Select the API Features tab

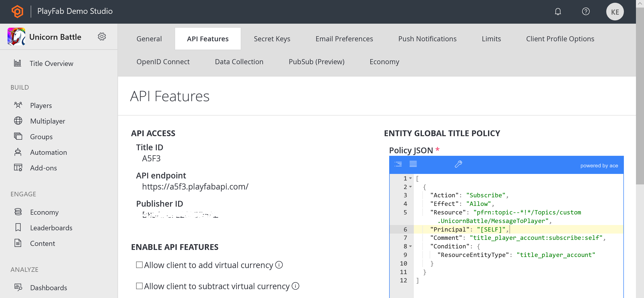click(207, 39)
